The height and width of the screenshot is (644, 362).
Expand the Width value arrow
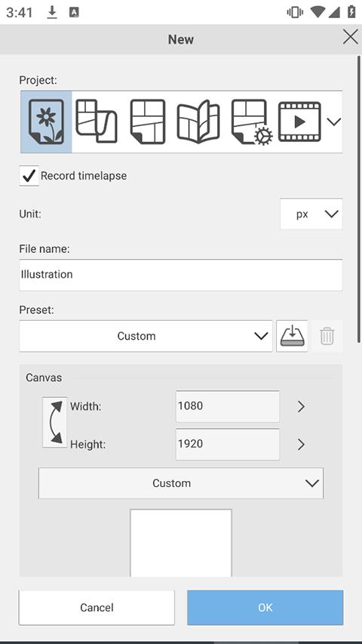click(x=301, y=407)
